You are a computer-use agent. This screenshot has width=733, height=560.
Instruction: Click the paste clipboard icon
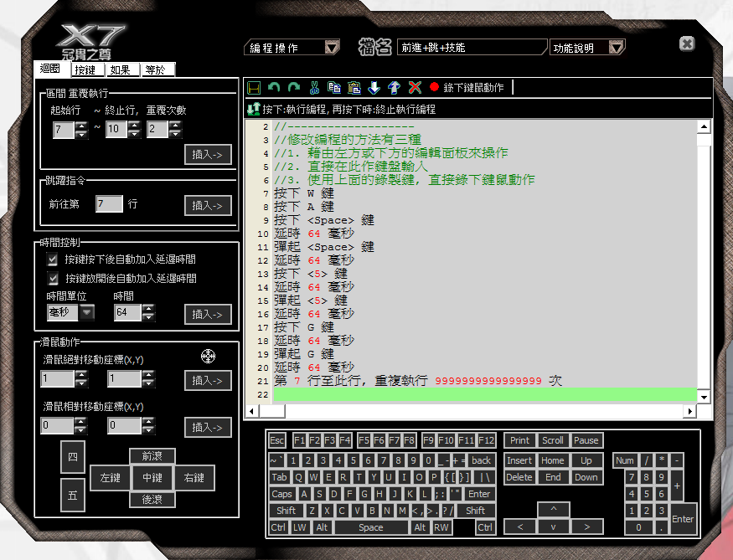tap(354, 87)
